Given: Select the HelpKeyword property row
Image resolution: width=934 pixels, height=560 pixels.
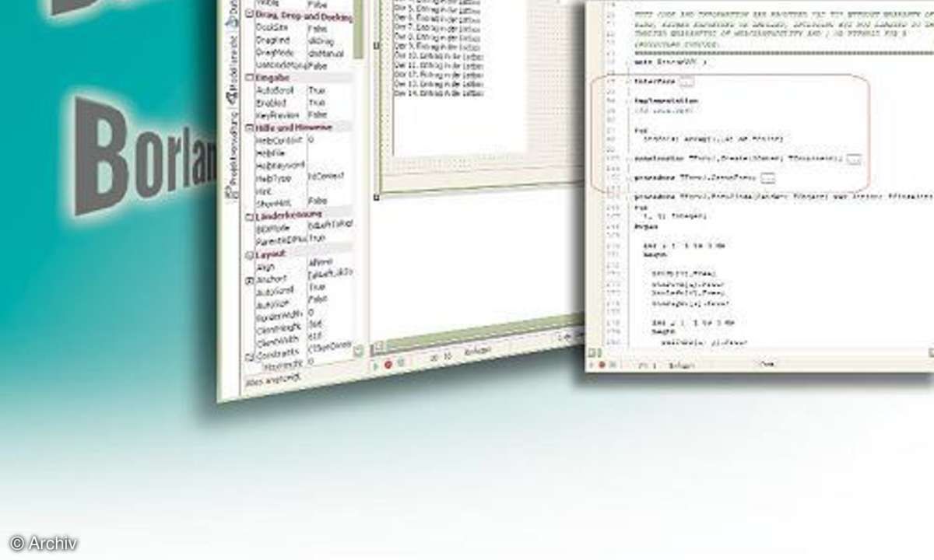Looking at the screenshot, I should click(302, 165).
